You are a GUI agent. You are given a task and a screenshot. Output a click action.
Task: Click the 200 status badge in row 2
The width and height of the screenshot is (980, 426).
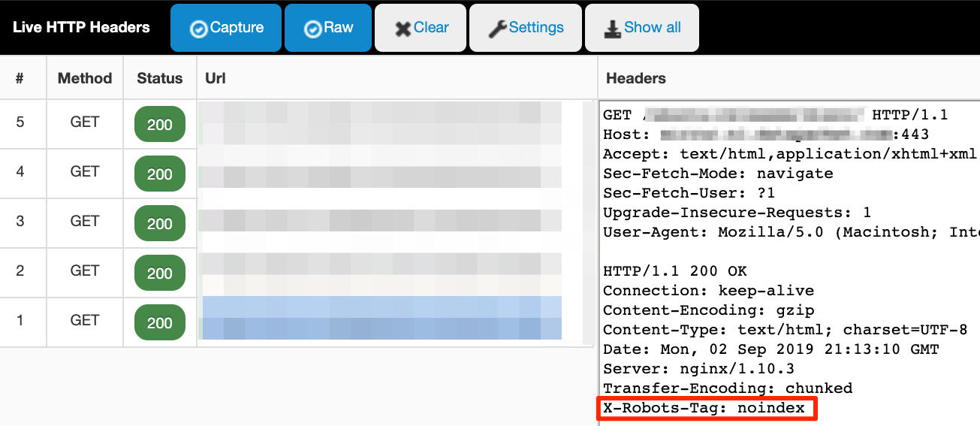(x=160, y=273)
